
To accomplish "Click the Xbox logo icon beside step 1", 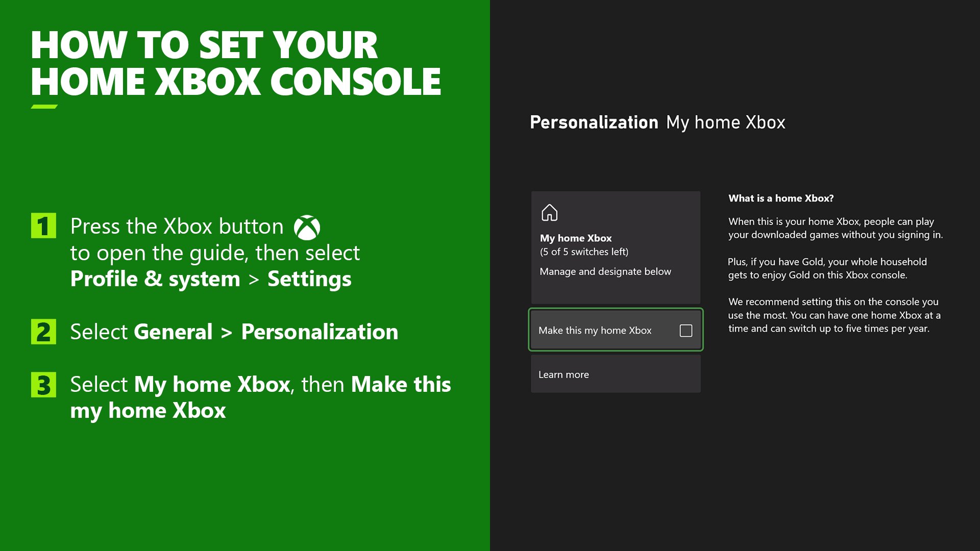I will [307, 228].
